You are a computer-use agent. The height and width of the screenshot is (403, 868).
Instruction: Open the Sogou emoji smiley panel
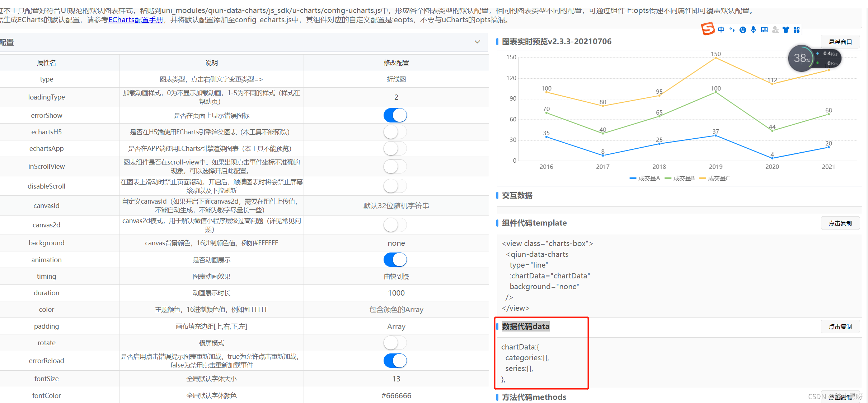click(x=743, y=30)
